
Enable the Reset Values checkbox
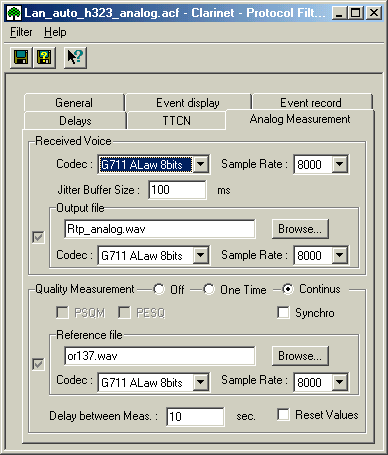coord(283,415)
